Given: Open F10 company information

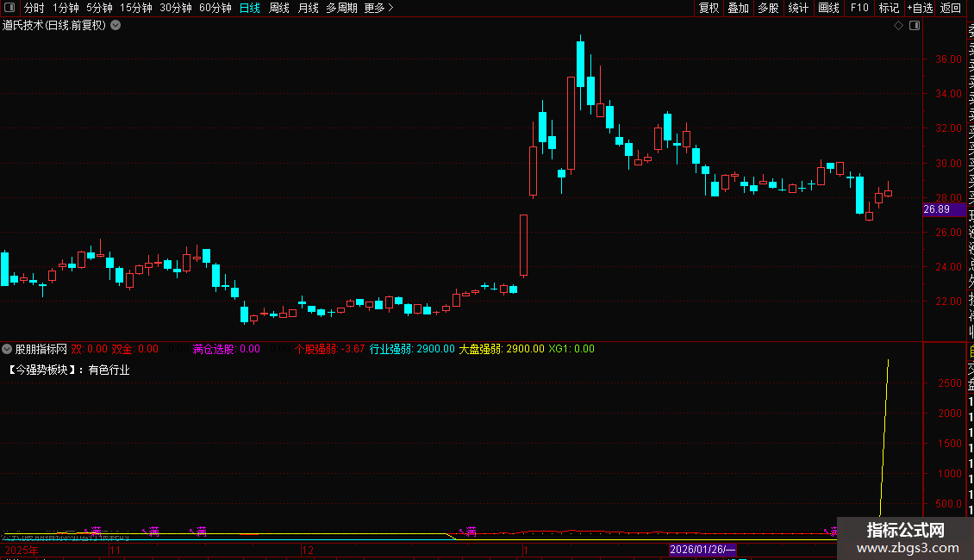Looking at the screenshot, I should [859, 8].
